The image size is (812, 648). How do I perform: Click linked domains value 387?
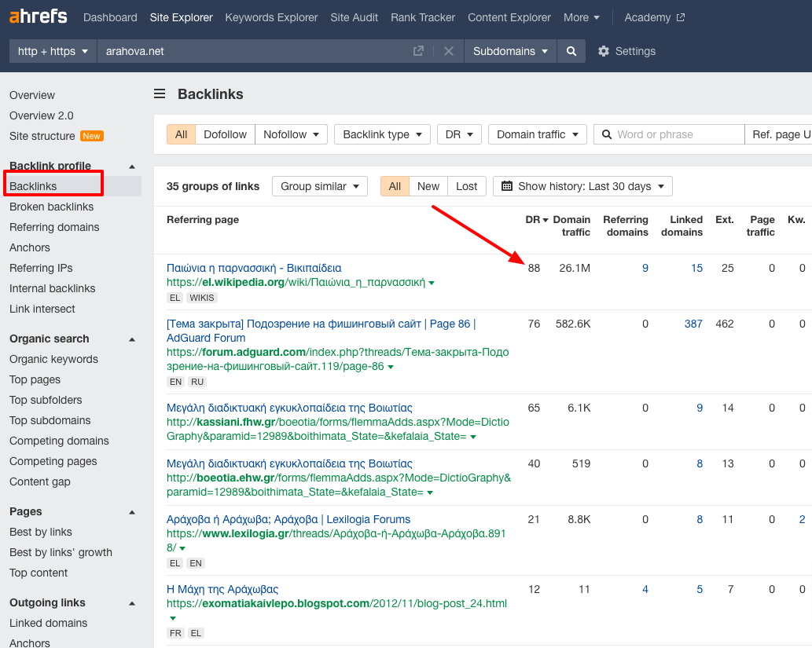coord(693,324)
